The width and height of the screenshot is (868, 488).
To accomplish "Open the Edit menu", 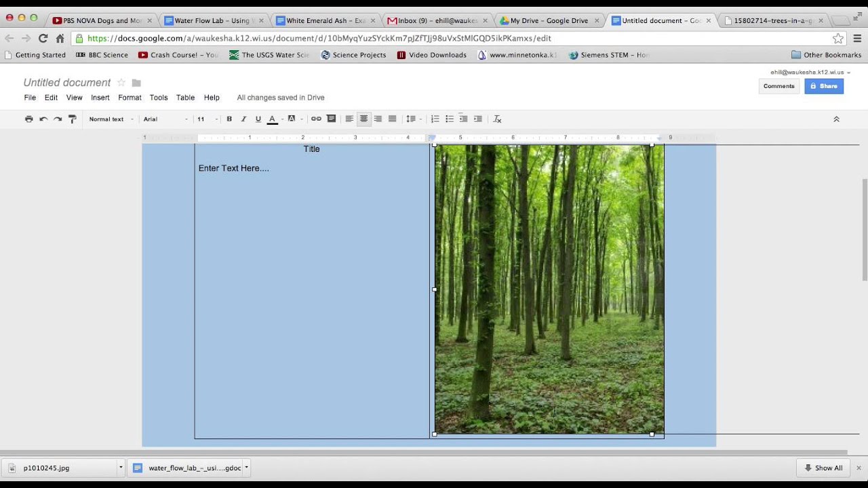I will (51, 98).
